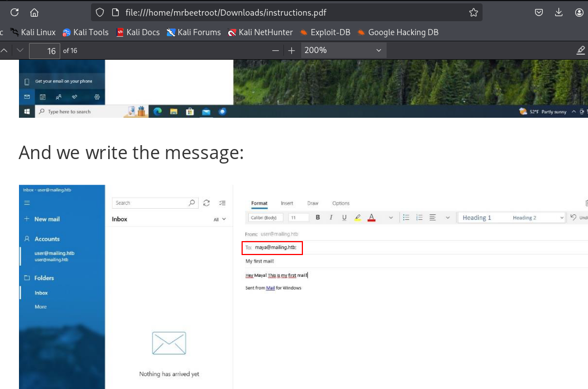588x389 pixels.
Task: Apply the red font color
Action: [x=371, y=218]
